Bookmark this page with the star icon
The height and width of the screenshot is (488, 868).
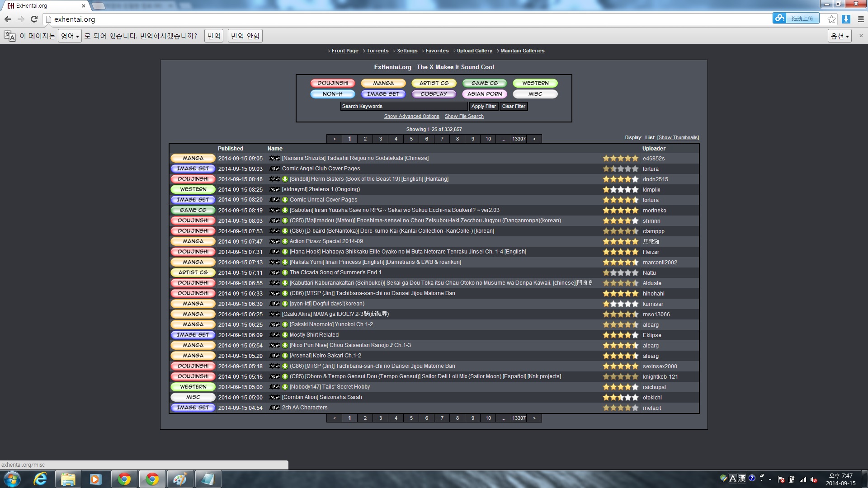[831, 19]
